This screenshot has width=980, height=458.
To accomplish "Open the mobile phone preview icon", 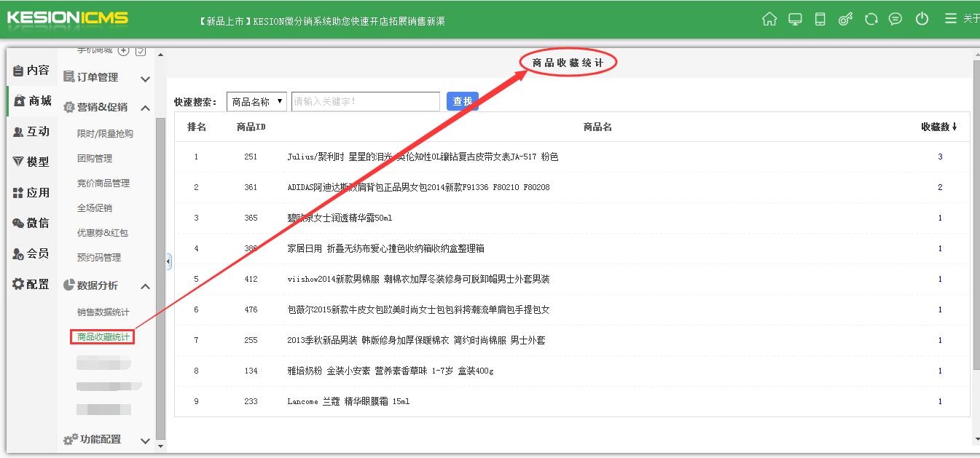I will [x=820, y=19].
